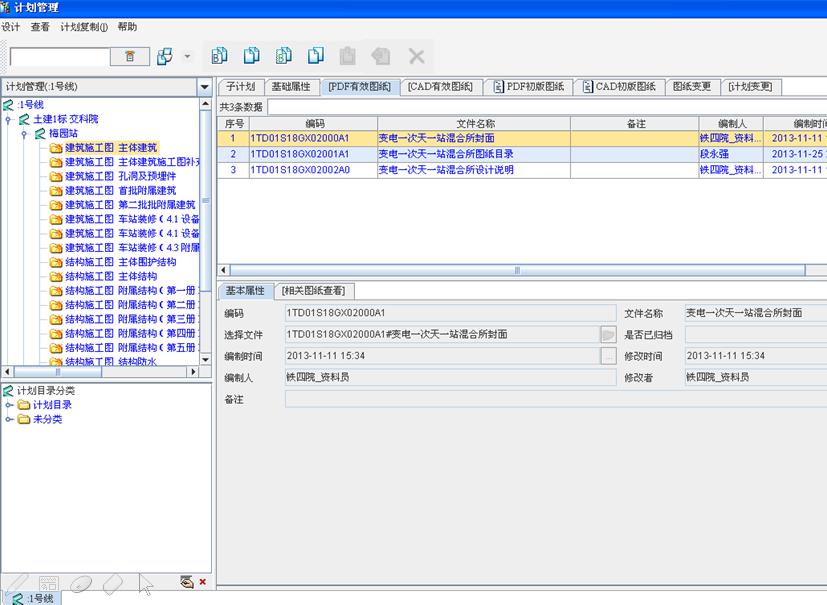
Task: Open the 计划复制 menu
Action: click(84, 27)
